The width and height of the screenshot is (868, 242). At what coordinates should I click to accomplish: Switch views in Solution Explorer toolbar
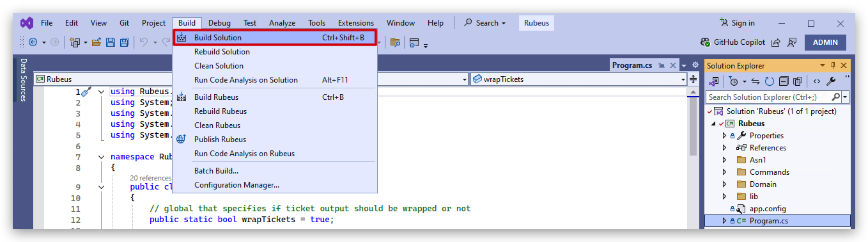pos(714,81)
